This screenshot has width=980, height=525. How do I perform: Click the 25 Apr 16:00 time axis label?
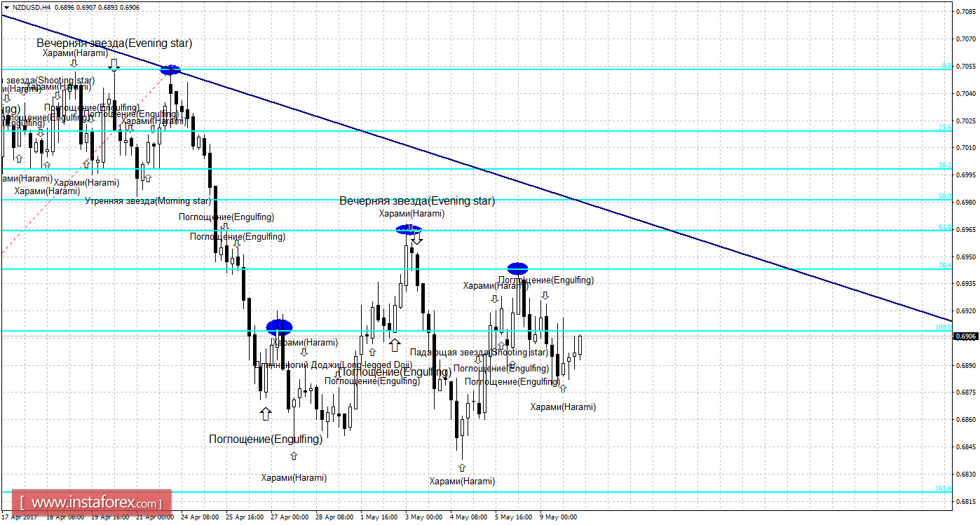tap(245, 517)
